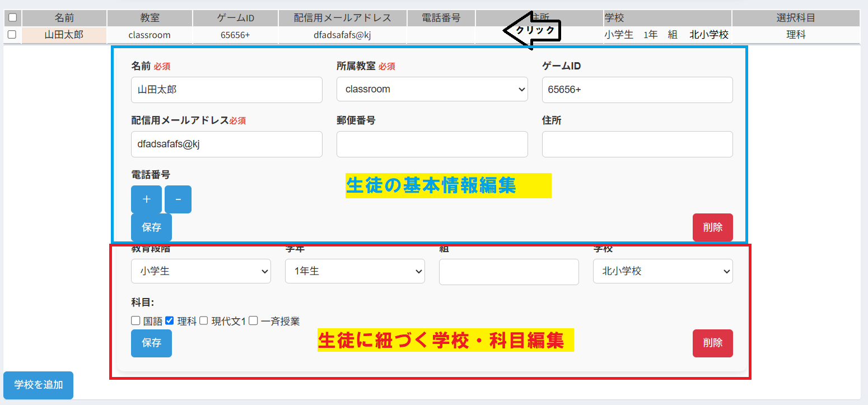Click the 名前 input field with 山田太郎
The image size is (868, 405).
(x=227, y=90)
